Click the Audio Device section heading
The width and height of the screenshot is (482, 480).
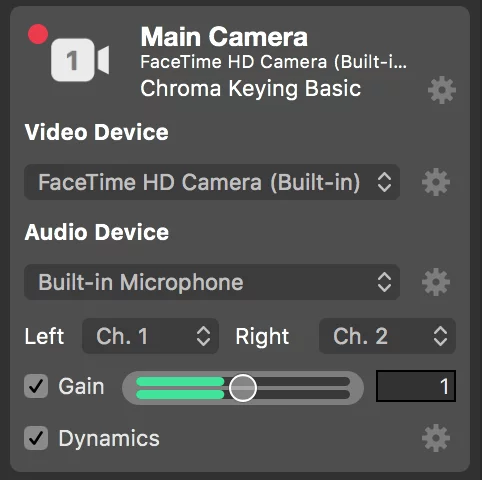coord(97,232)
